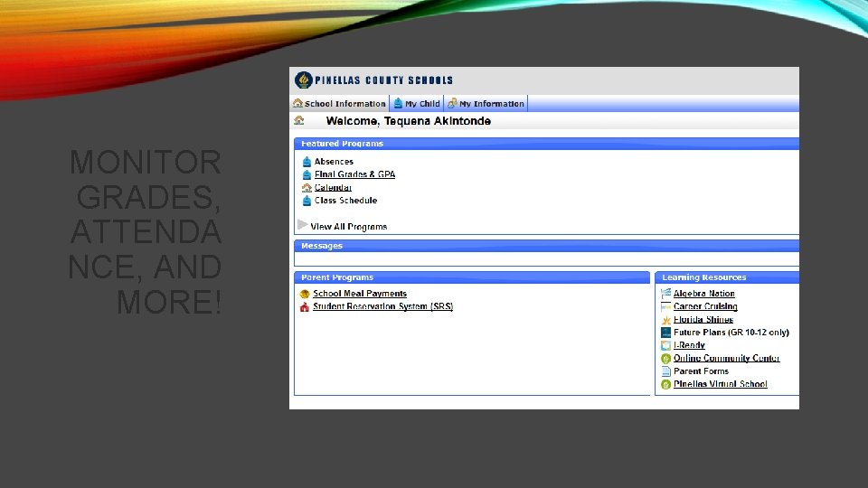The width and height of the screenshot is (868, 488).
Task: Click the School Information tab house icon
Action: (297, 103)
